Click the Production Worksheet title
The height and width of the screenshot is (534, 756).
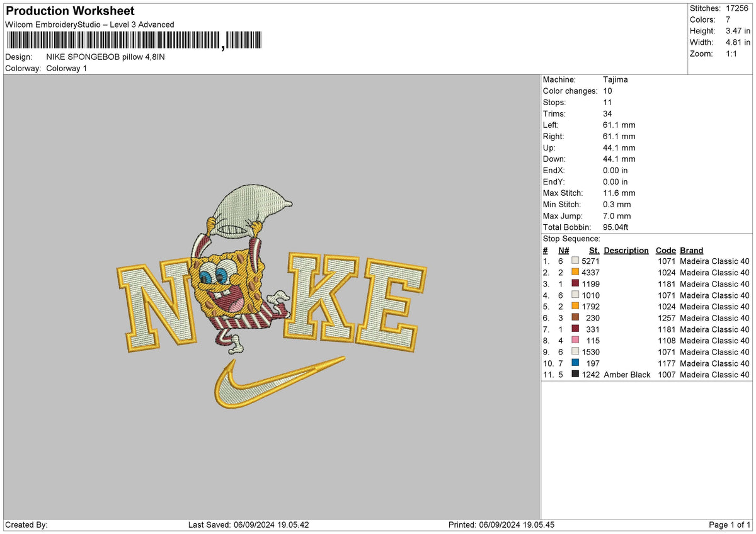tap(69, 11)
